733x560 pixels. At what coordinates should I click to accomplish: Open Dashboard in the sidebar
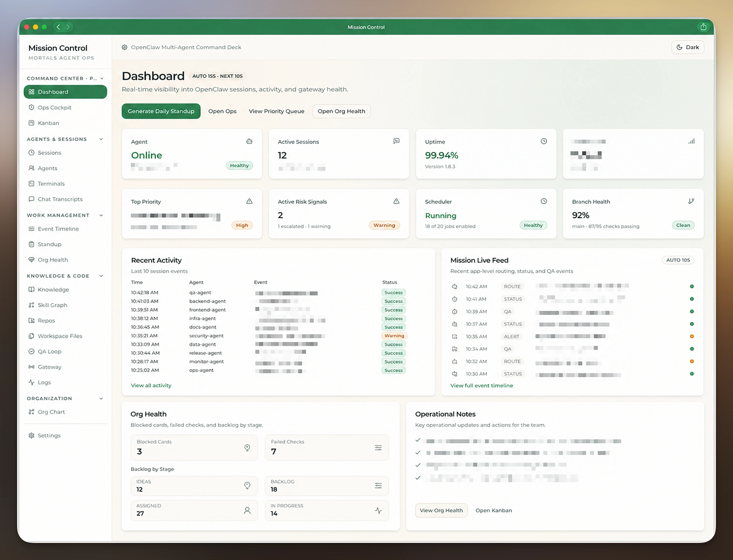click(x=65, y=92)
